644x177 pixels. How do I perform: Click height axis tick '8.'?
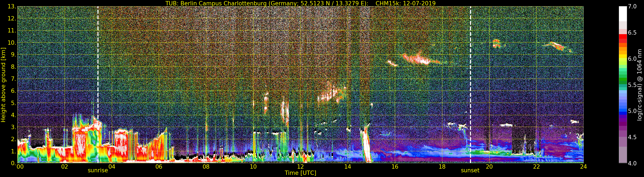13,67
